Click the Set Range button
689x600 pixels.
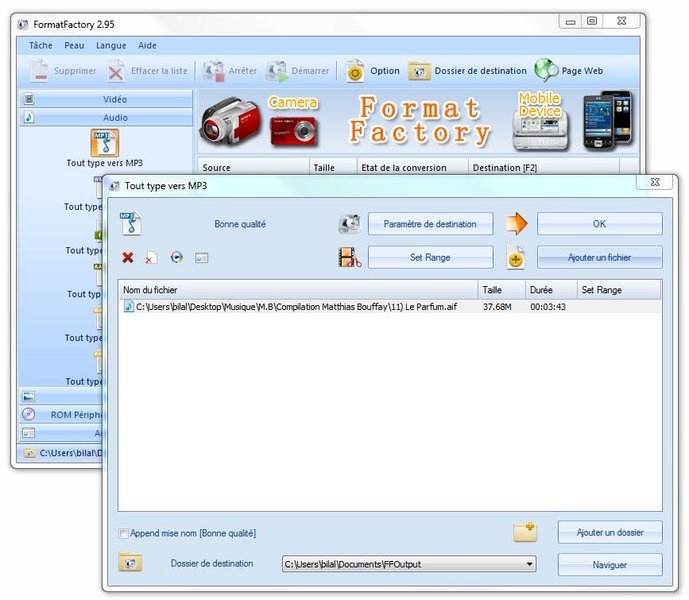click(430, 257)
